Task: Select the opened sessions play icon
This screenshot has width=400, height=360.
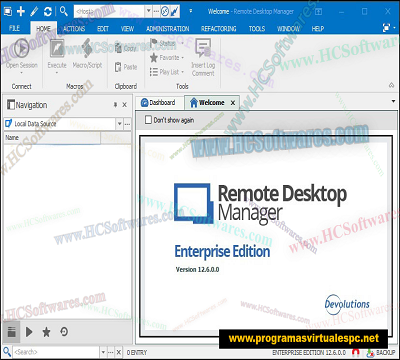Action: coord(29,332)
